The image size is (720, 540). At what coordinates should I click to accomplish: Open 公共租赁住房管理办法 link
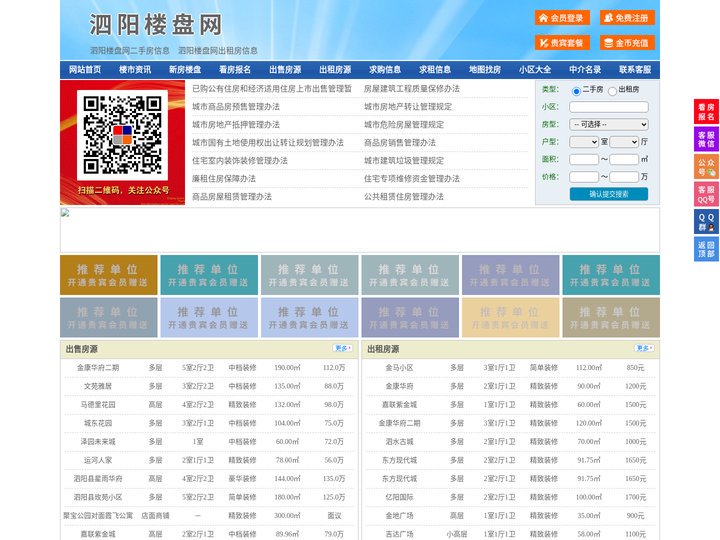coord(404,197)
